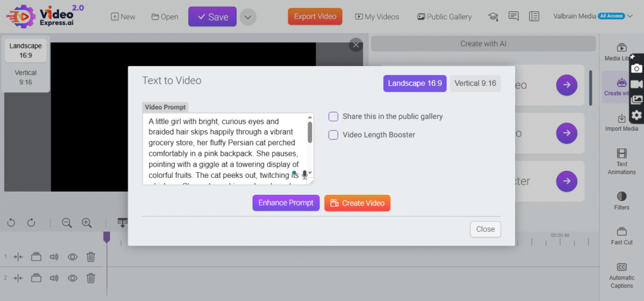Open the Filters panel icon

pos(621,200)
